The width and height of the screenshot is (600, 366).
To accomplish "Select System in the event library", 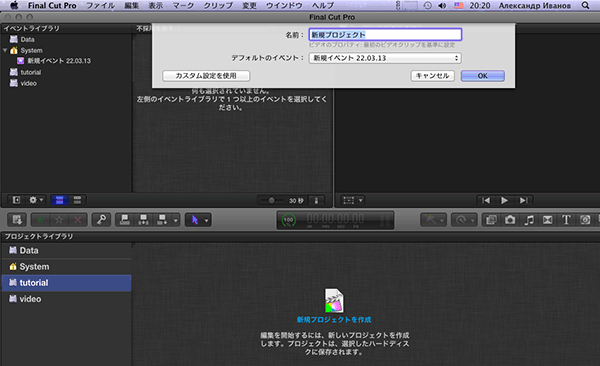I will [x=31, y=50].
